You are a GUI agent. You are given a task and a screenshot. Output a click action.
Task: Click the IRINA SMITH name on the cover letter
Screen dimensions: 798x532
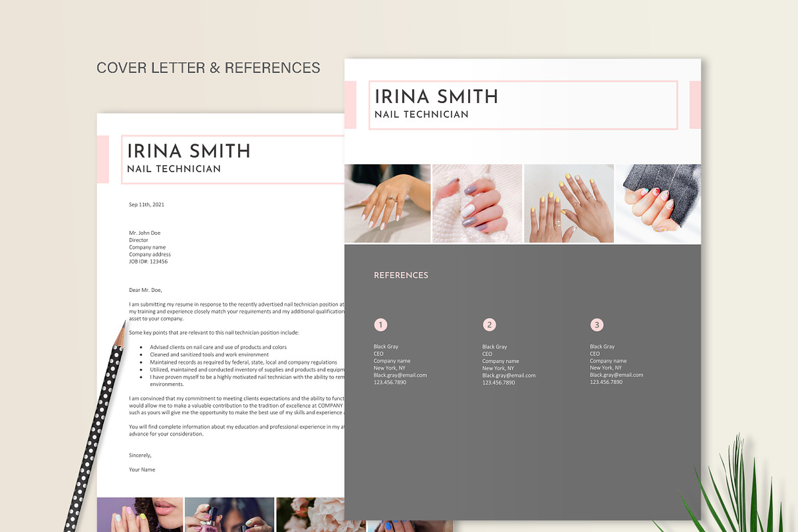pos(188,151)
